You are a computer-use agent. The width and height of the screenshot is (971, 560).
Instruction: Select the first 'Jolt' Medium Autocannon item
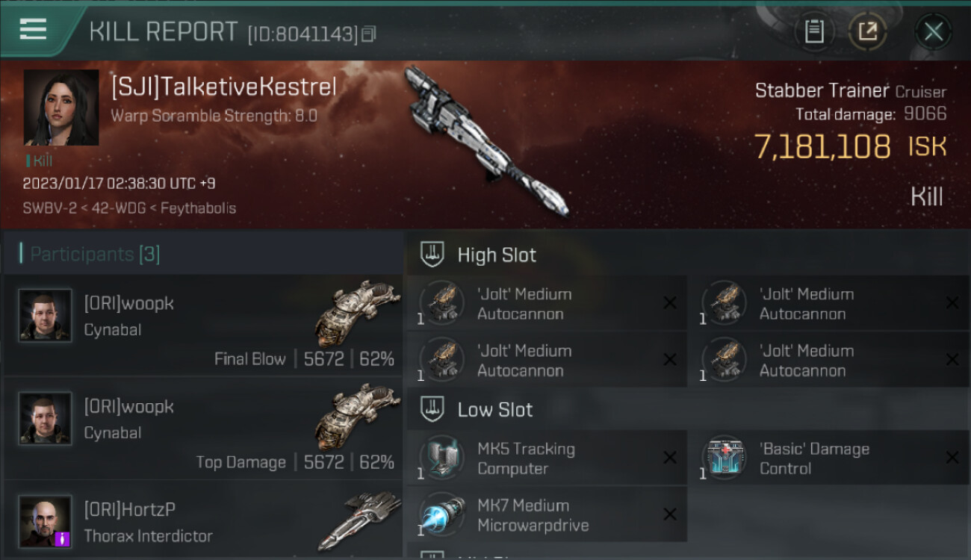click(547, 304)
